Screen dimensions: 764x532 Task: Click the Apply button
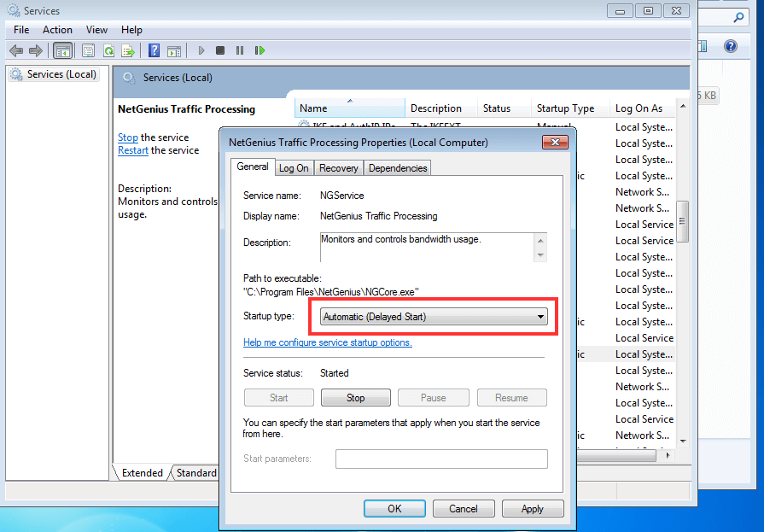pos(533,509)
